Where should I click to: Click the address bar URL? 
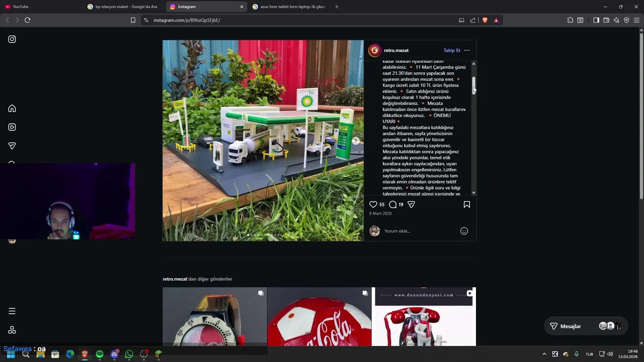tap(187, 20)
